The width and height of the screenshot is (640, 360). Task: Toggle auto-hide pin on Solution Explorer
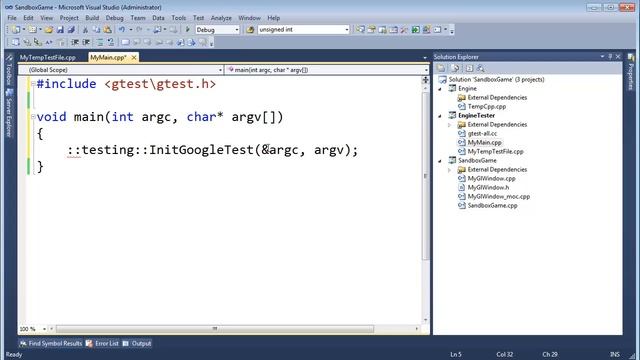[x=610, y=57]
